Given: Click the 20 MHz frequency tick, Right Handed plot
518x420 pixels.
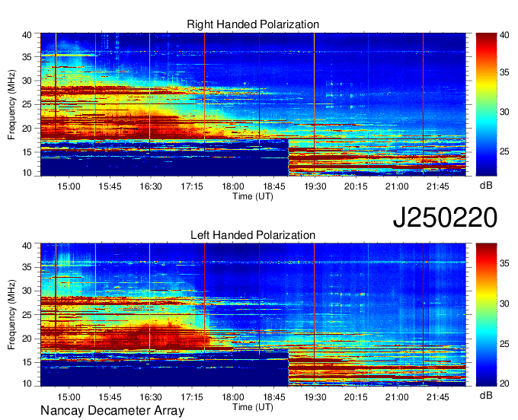Looking at the screenshot, I should click(27, 129).
